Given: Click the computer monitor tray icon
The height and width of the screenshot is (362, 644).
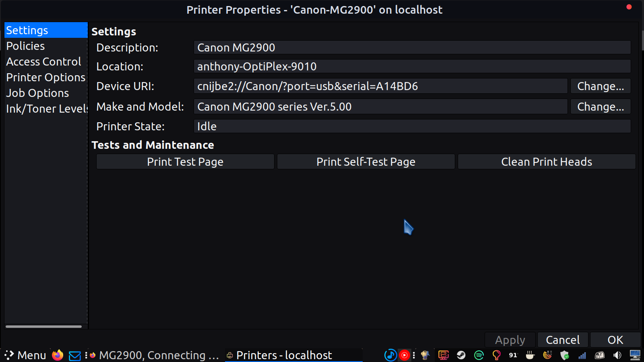Looking at the screenshot, I should point(635,355).
